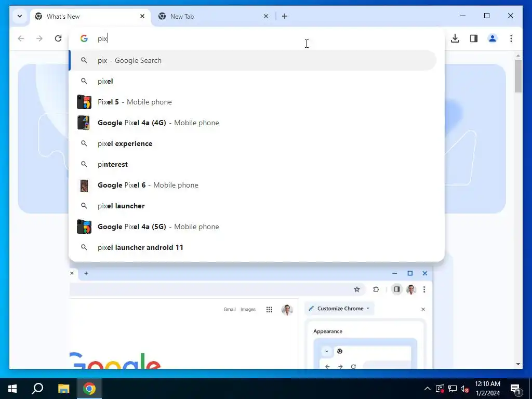Go back with the back arrow

21,38
